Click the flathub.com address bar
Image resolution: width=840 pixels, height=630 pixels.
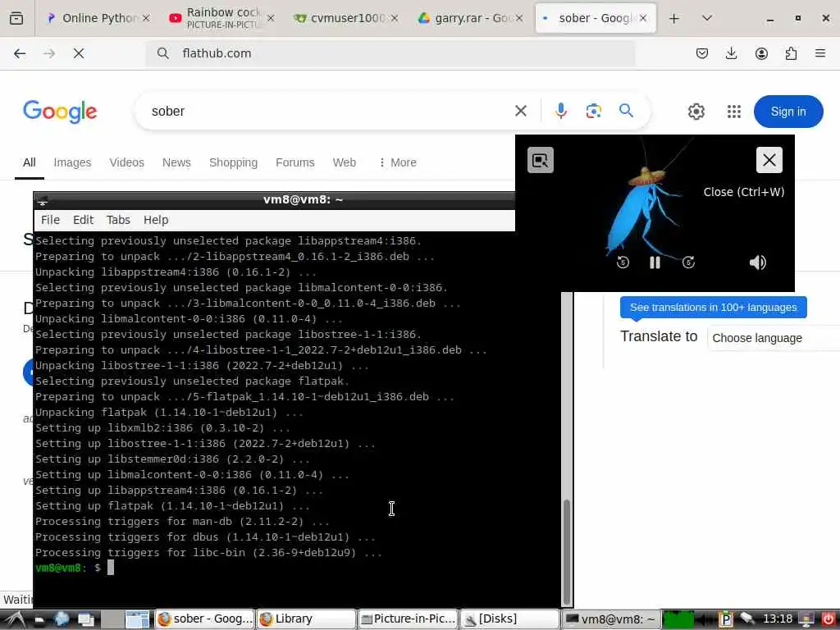click(390, 53)
